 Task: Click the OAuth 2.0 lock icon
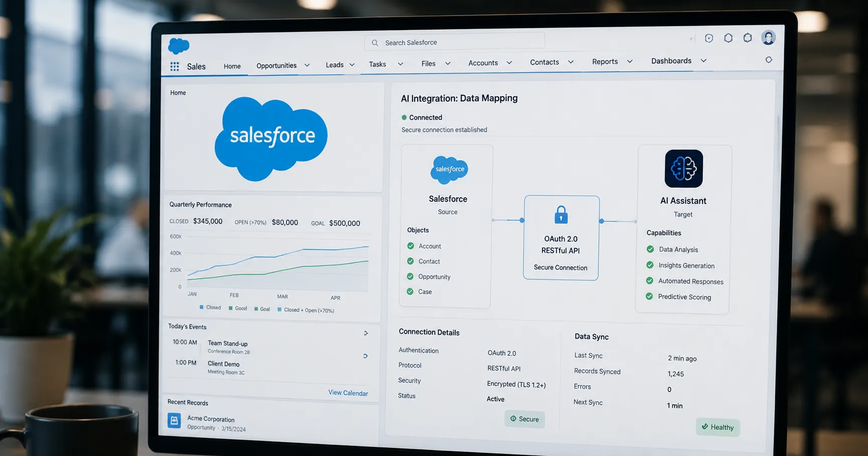pyautogui.click(x=561, y=215)
